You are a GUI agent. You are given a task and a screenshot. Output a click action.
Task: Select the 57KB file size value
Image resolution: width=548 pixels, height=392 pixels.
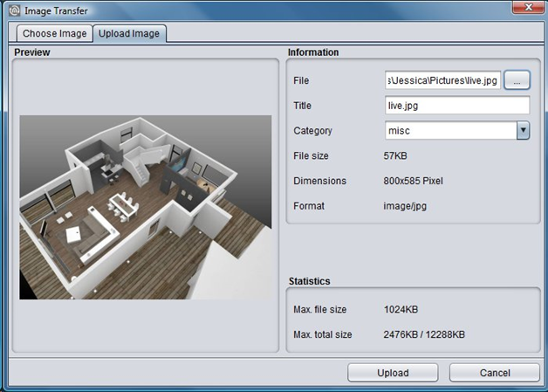395,155
